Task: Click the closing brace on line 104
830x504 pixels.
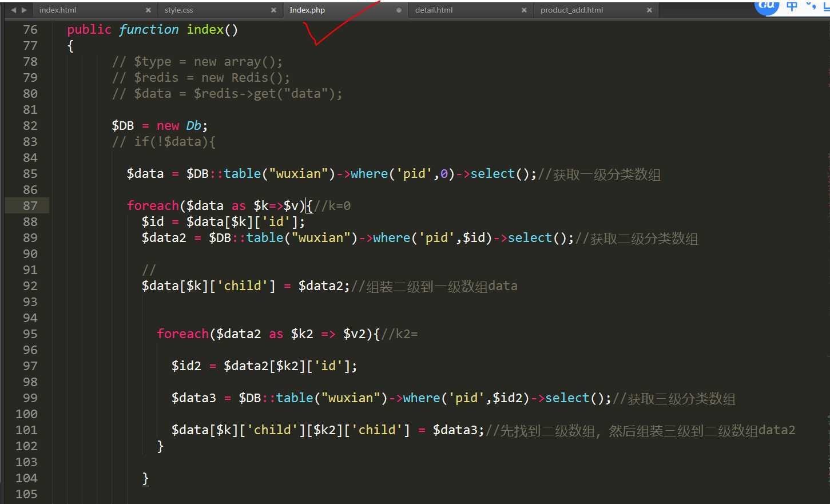Action: tap(145, 478)
